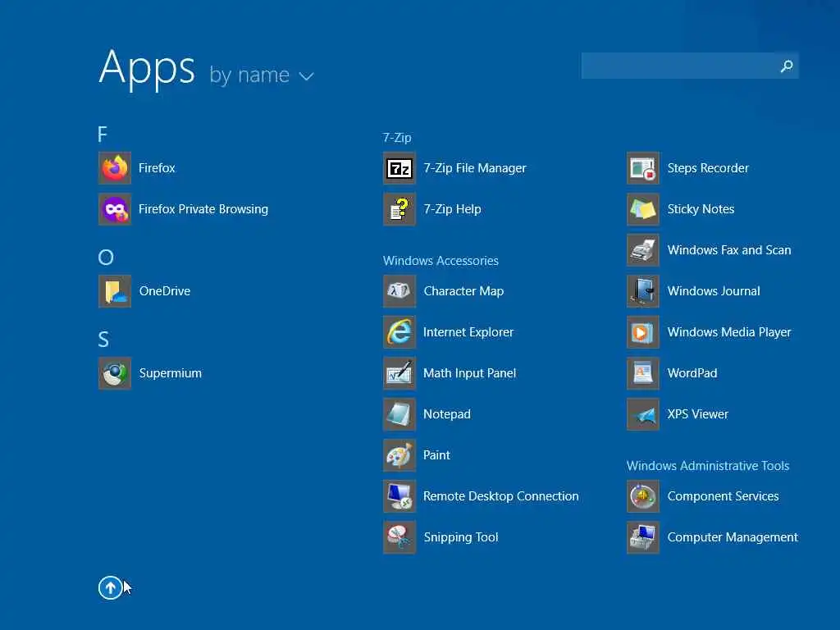Open the Internet Explorer icon
Viewport: 840px width, 630px height.
click(399, 332)
